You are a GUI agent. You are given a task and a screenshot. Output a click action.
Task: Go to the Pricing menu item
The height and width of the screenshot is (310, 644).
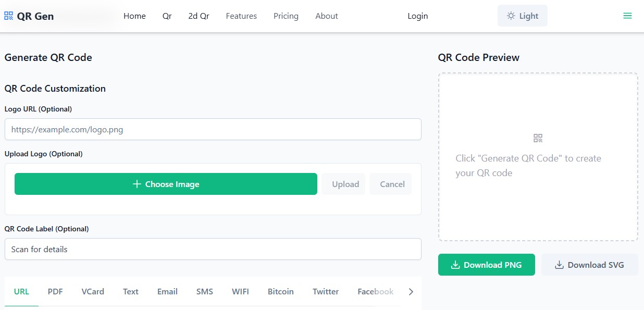point(286,16)
